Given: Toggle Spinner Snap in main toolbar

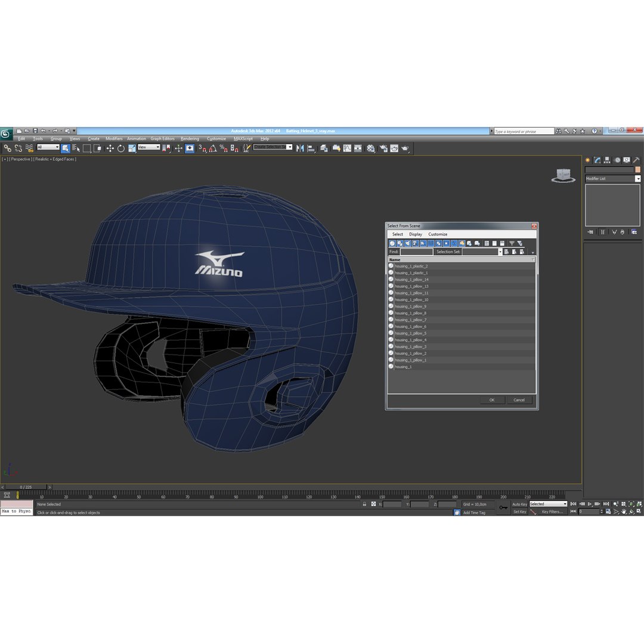Looking at the screenshot, I should click(x=234, y=148).
